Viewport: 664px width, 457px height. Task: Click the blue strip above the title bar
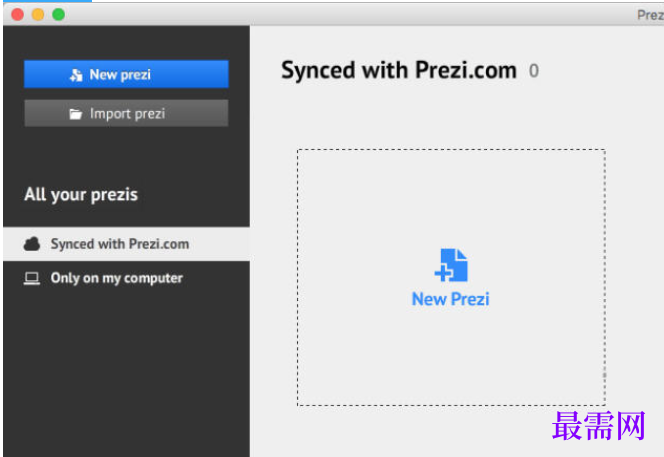(46, 1)
